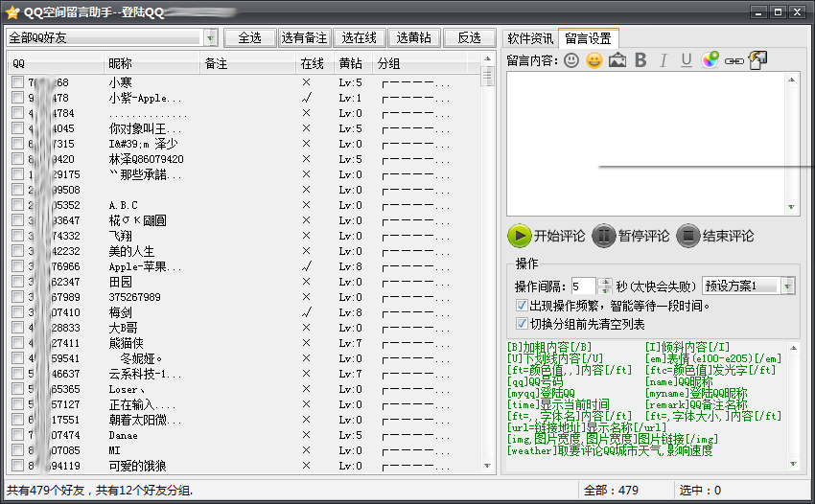Image resolution: width=815 pixels, height=504 pixels.
Task: Select the checkbox for 可爱的饿狼
Action: pos(17,466)
